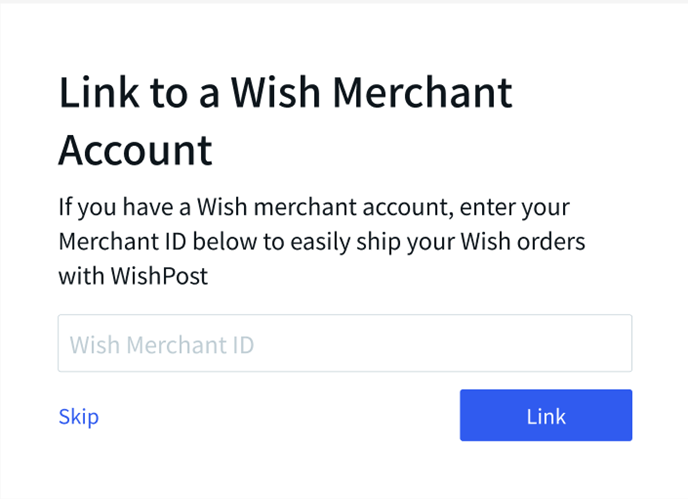Click the 'Merchant ID below' phrase in the paragraph
This screenshot has width=688, height=499.
pos(158,241)
